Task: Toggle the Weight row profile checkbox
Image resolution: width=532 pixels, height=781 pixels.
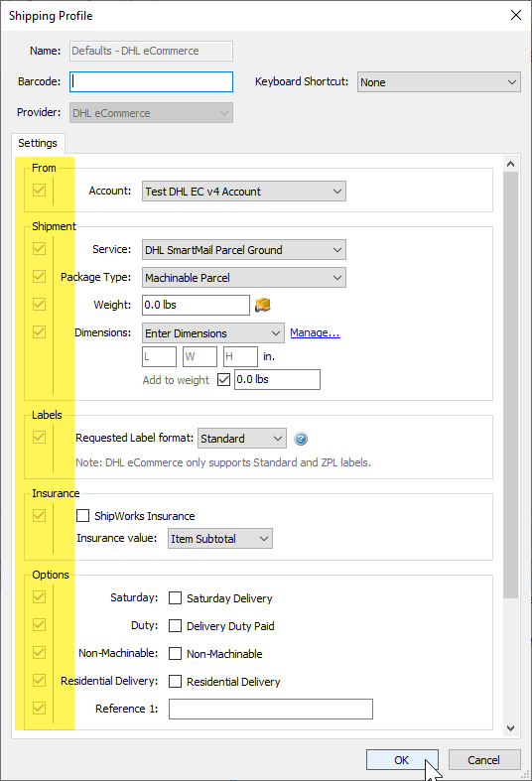Action: 39,304
